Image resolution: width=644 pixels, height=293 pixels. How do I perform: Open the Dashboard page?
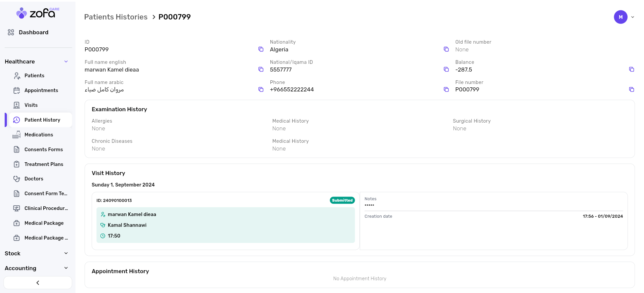pos(33,32)
